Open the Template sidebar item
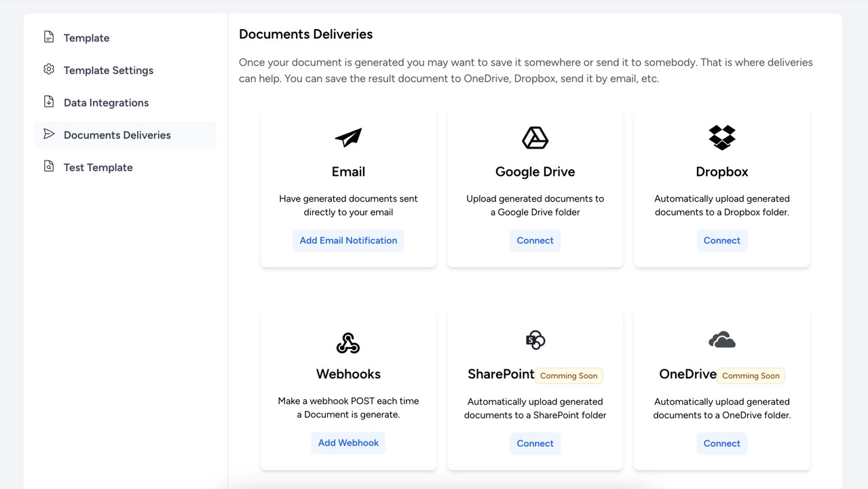Viewport: 868px width, 489px height. tap(86, 38)
